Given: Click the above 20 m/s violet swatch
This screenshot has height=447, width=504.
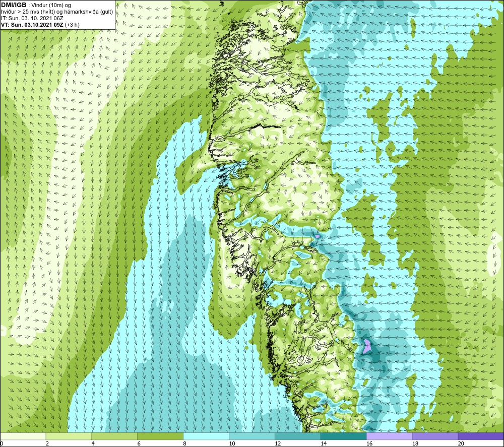Looking at the screenshot, I should (481, 436).
